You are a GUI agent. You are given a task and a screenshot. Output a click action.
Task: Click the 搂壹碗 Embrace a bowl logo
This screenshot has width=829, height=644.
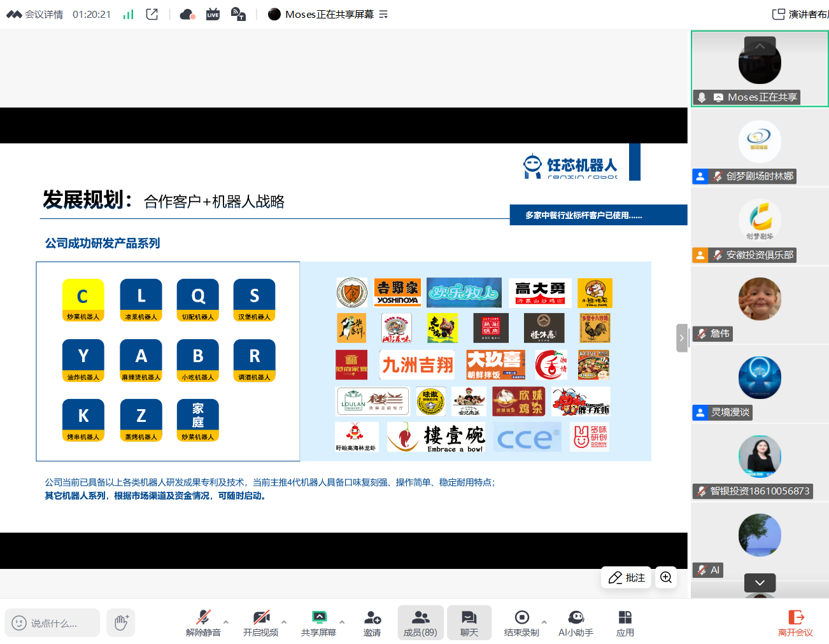(x=436, y=438)
